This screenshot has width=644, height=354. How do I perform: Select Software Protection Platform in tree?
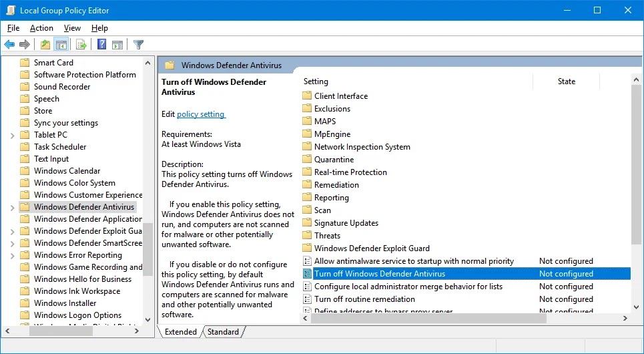tap(85, 75)
